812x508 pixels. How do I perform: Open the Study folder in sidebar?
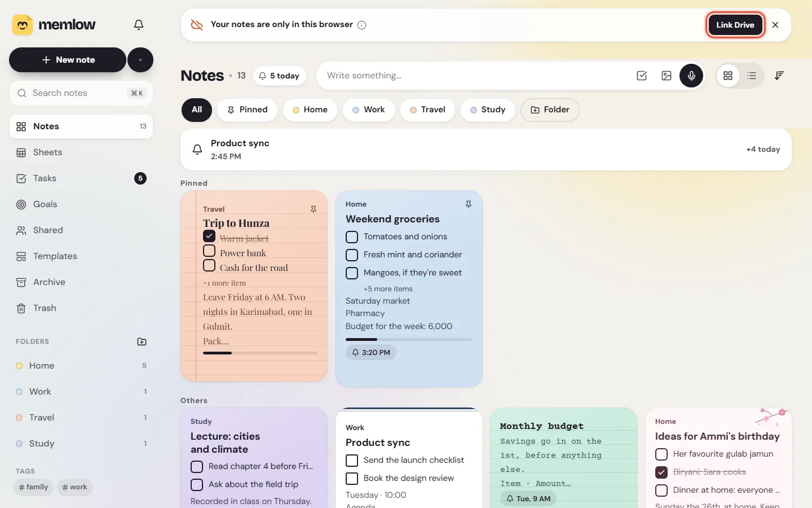81,444
